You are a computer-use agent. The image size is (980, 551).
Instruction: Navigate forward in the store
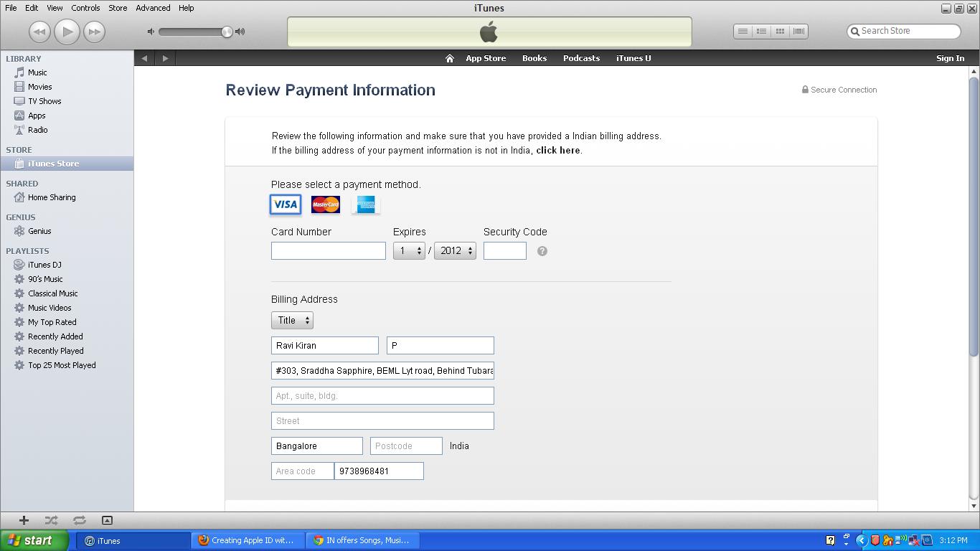pyautogui.click(x=165, y=58)
